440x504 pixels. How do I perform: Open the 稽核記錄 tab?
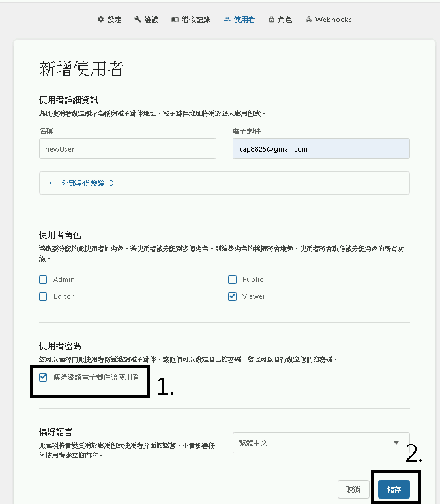(x=190, y=20)
